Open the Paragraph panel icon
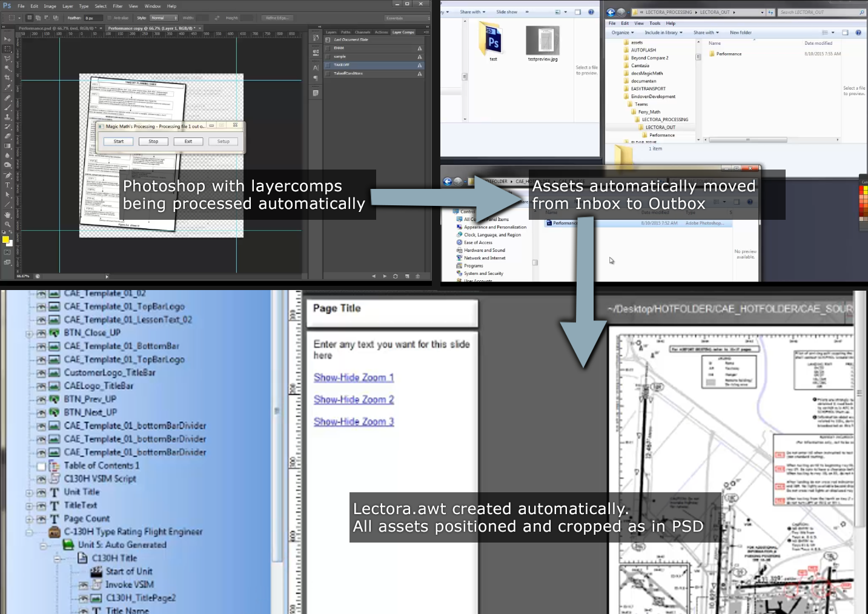The image size is (868, 614). click(316, 78)
